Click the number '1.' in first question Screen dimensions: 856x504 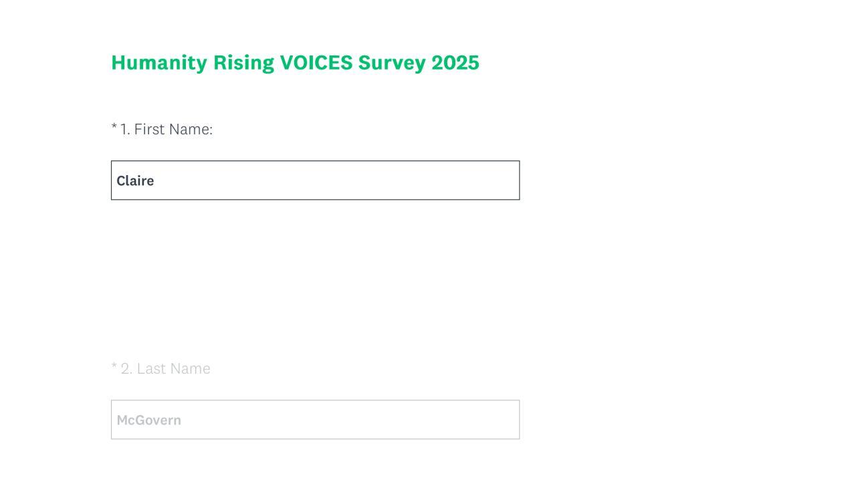125,130
